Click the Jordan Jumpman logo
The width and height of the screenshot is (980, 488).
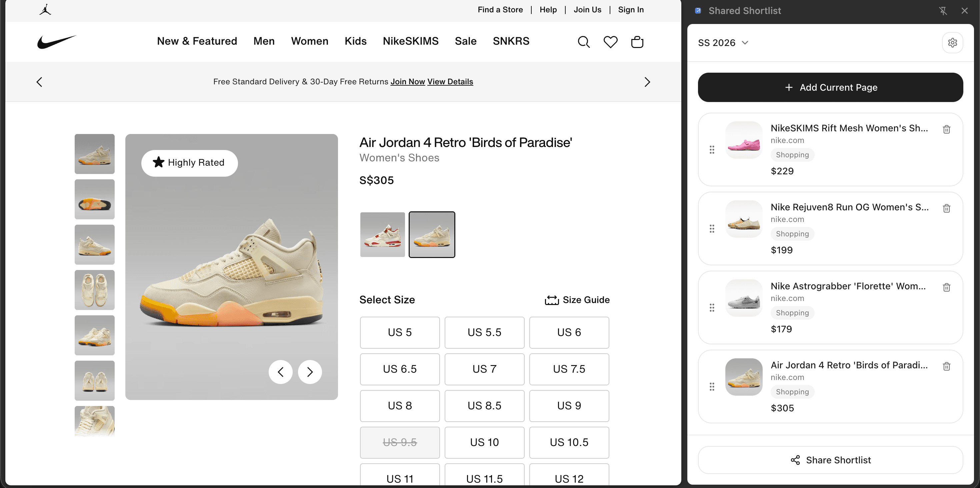(x=45, y=10)
